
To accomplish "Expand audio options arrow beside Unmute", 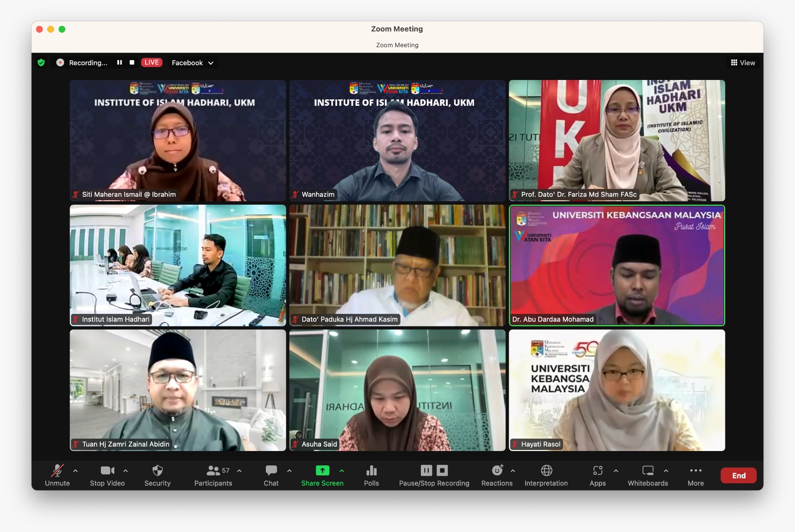I will pos(76,470).
